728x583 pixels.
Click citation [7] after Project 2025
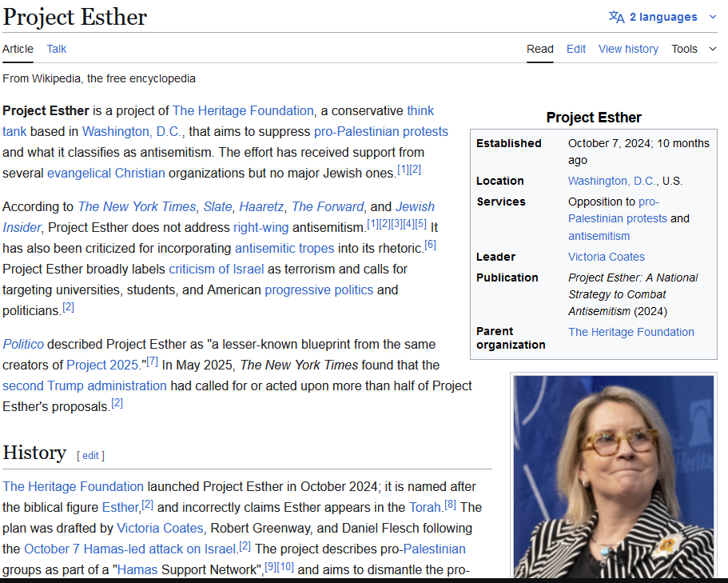click(153, 361)
